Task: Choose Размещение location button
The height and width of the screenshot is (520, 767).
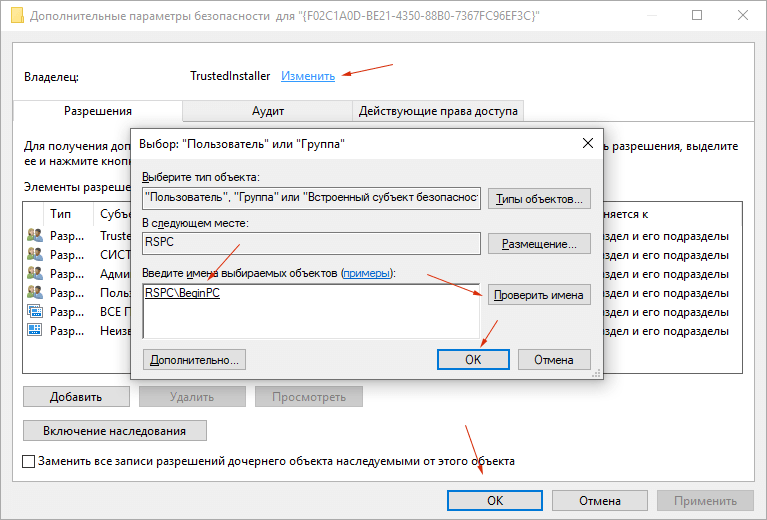Action: [x=539, y=244]
